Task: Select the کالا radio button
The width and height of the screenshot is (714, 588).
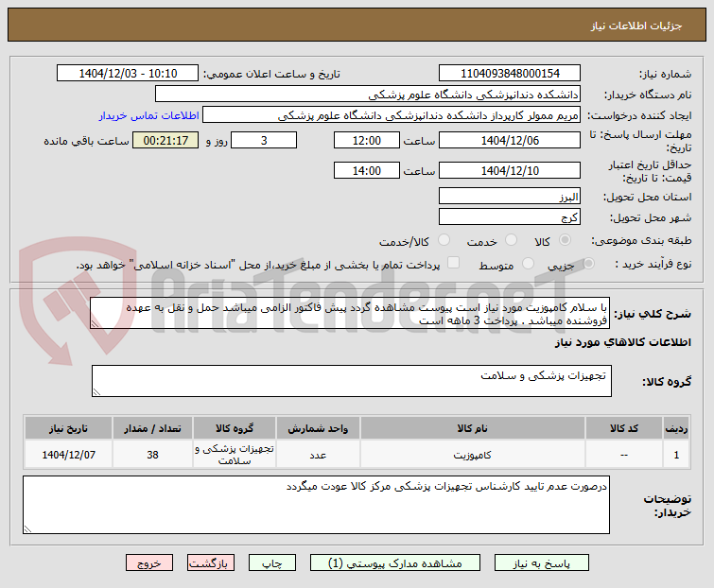Action: 566,240
